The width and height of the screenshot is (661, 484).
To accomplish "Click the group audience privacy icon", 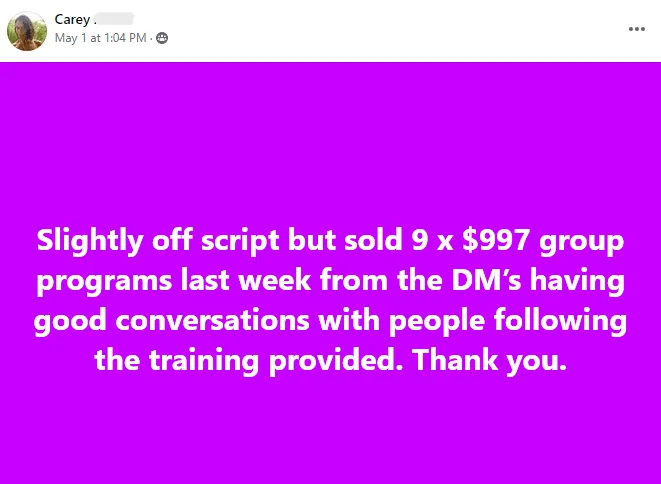I will tap(162, 38).
